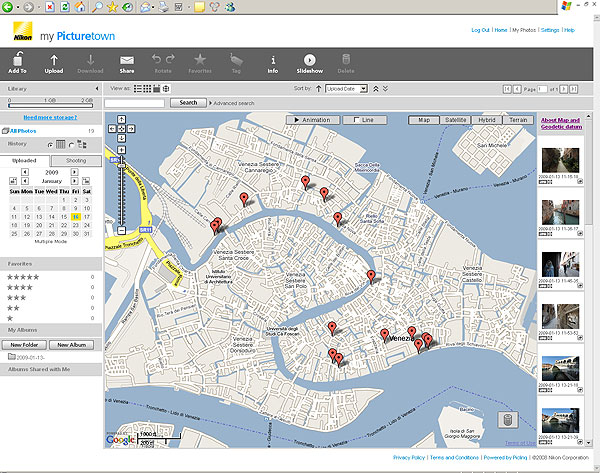
Task: Switch map to Hybrid view
Action: (x=487, y=120)
